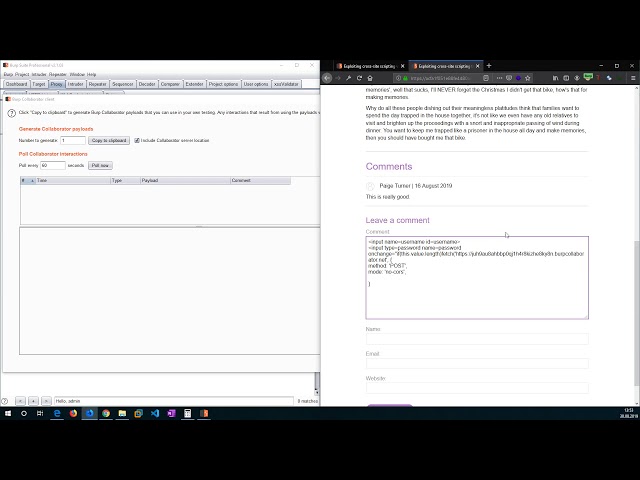Click previous match arrow button in search bar
Viewport: 640px width, 480px height.
coord(20,401)
